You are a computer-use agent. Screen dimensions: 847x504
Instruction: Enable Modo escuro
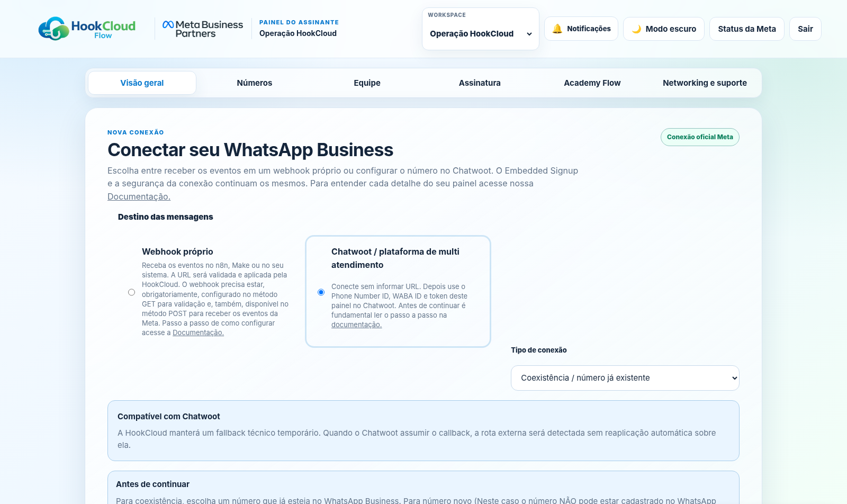664,29
